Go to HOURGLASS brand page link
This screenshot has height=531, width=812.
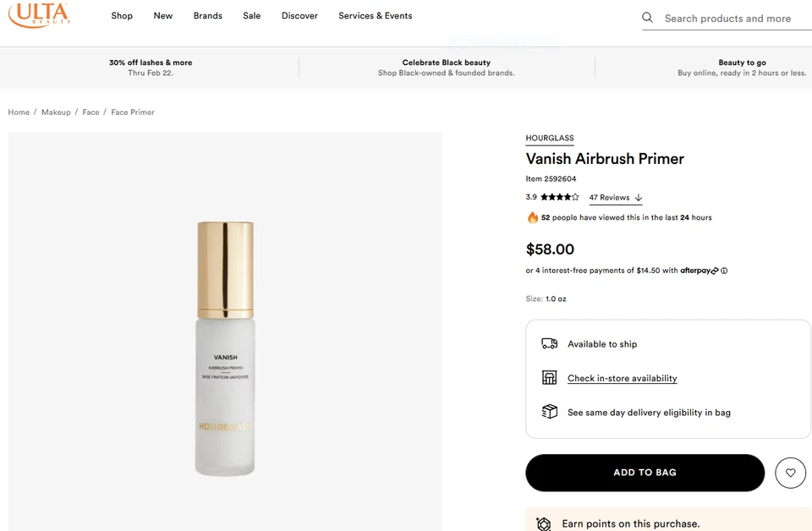(x=549, y=138)
